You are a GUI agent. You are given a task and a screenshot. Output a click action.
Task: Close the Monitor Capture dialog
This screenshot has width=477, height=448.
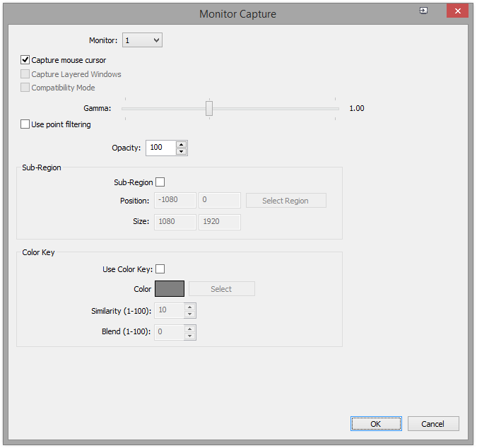coord(457,11)
